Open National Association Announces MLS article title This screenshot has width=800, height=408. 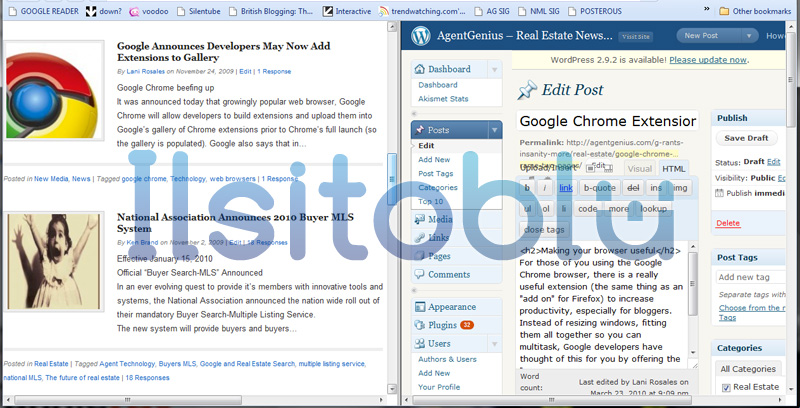pyautogui.click(x=235, y=223)
